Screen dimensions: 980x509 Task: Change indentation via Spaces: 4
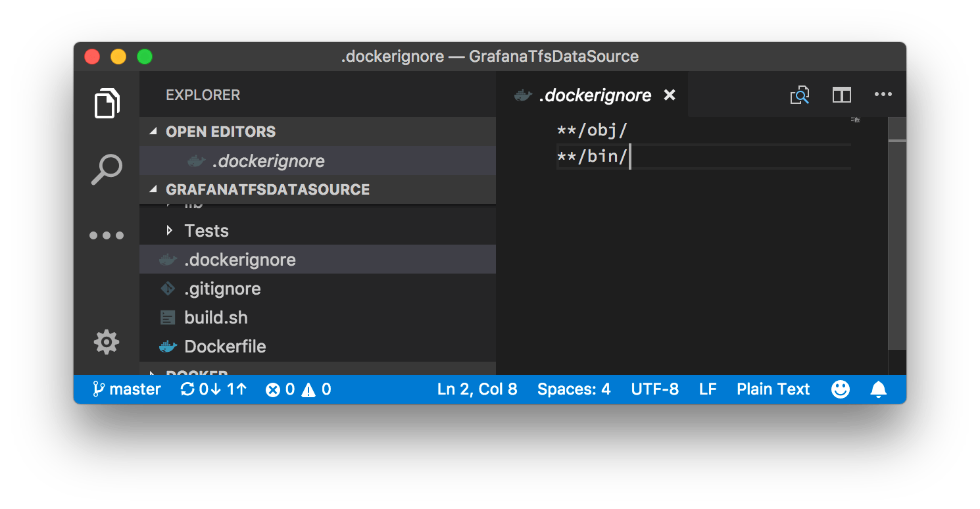pyautogui.click(x=574, y=389)
